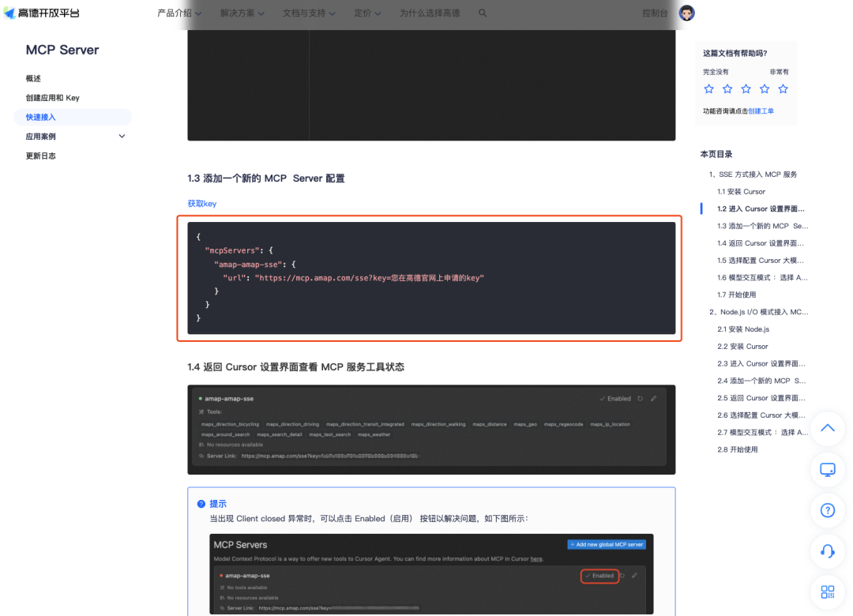The width and height of the screenshot is (853, 616).
Task: Click the search magnifier icon in top navigation
Action: coord(482,13)
